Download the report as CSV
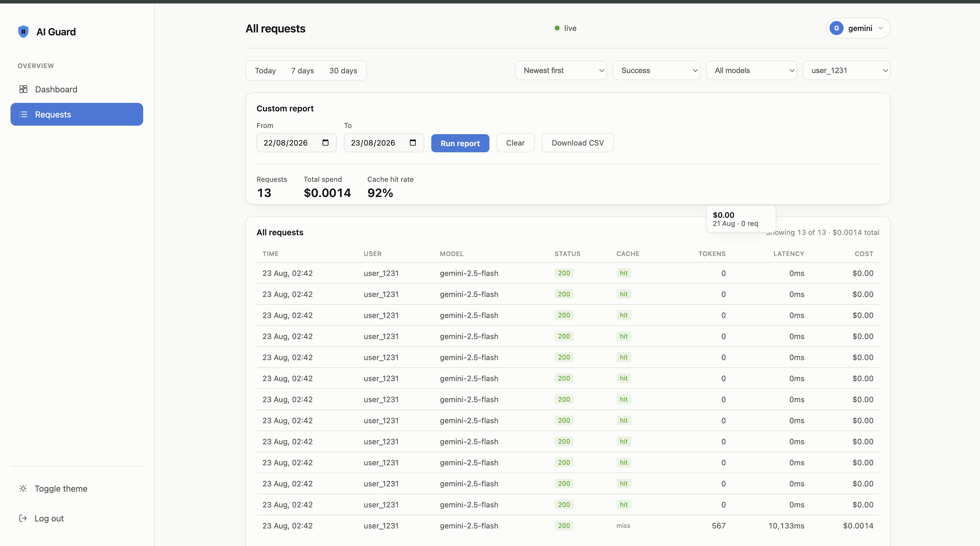The height and width of the screenshot is (546, 980). [x=577, y=143]
